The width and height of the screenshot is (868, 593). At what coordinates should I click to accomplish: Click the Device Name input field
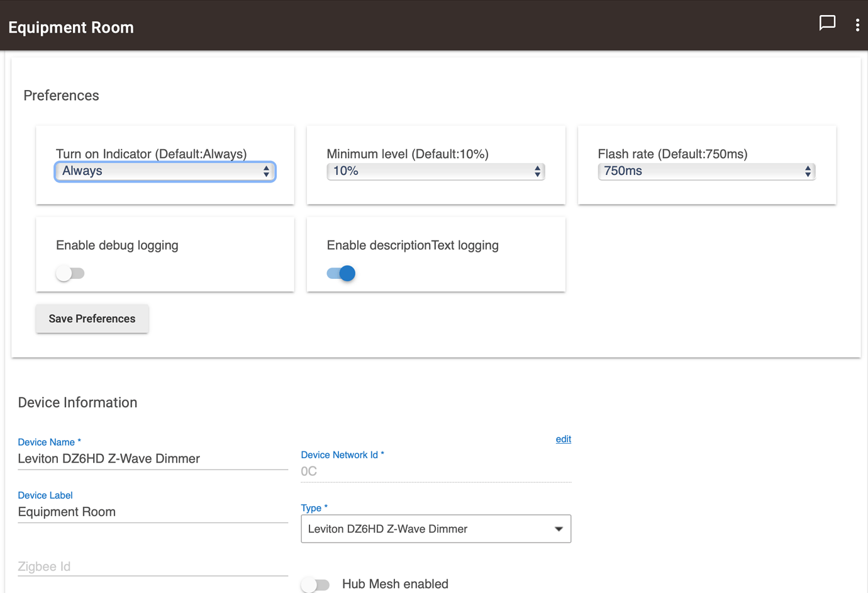pos(151,459)
